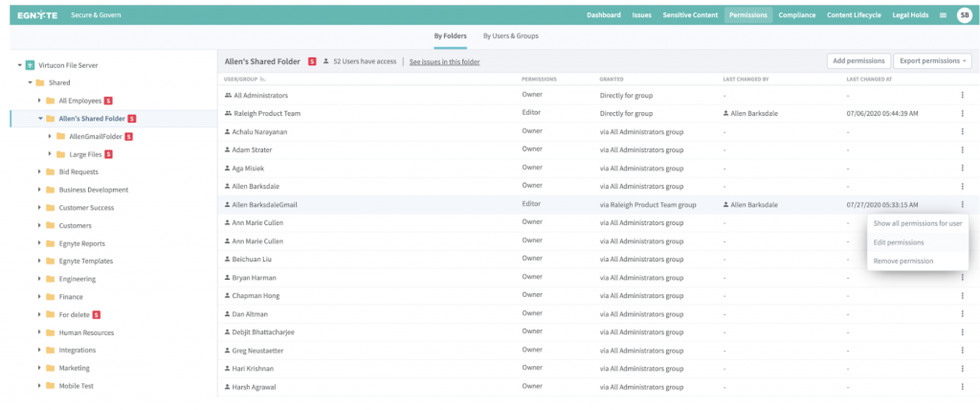
Task: Select Edit permissions from context menu
Action: 898,242
